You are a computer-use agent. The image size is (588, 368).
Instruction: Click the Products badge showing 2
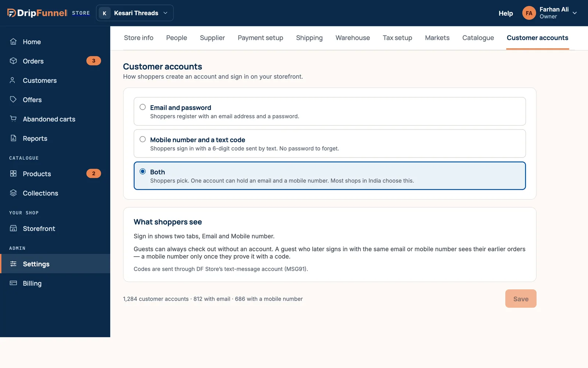[x=93, y=173]
